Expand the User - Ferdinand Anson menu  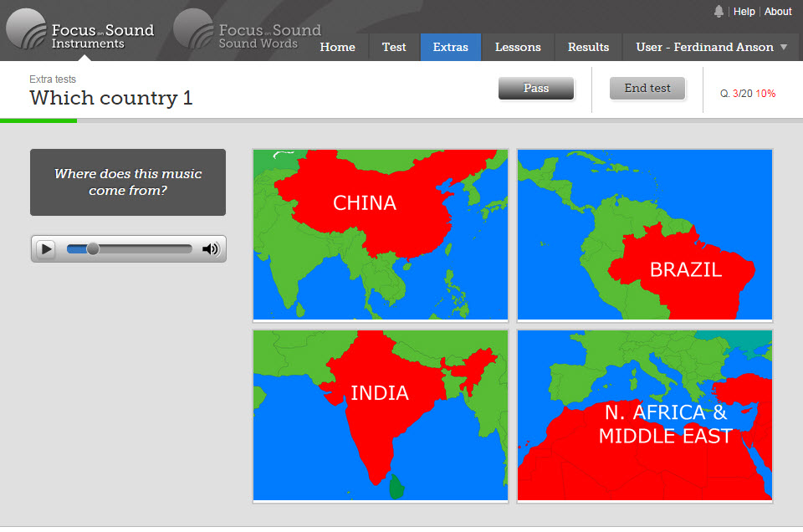pos(711,47)
